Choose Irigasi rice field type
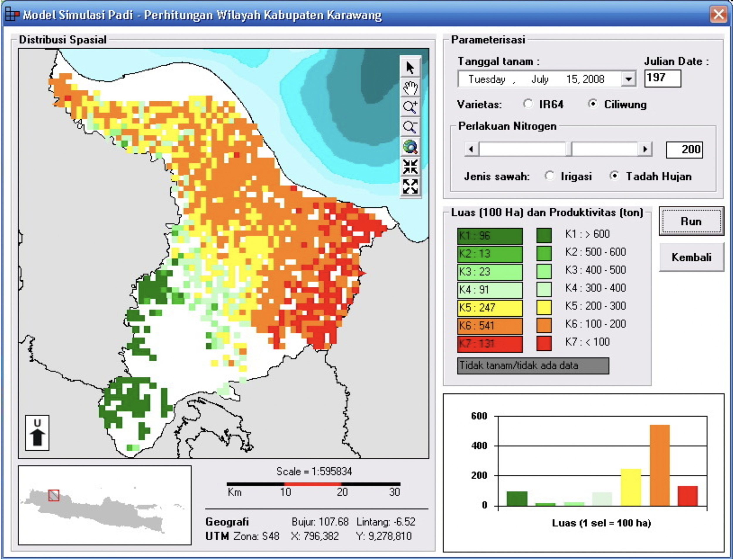This screenshot has height=560, width=733. tap(550, 176)
